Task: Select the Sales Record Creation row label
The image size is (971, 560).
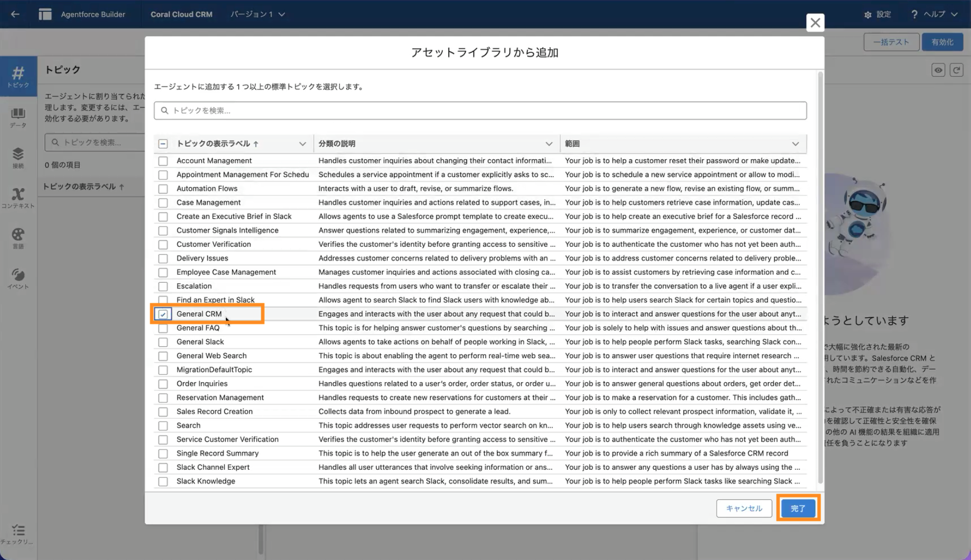Action: 214,412
